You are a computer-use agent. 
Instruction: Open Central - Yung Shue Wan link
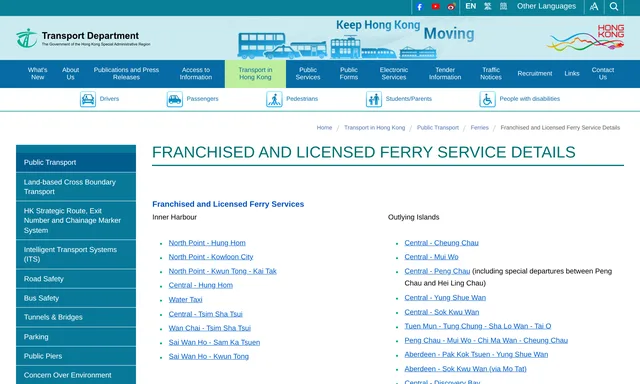[445, 297]
